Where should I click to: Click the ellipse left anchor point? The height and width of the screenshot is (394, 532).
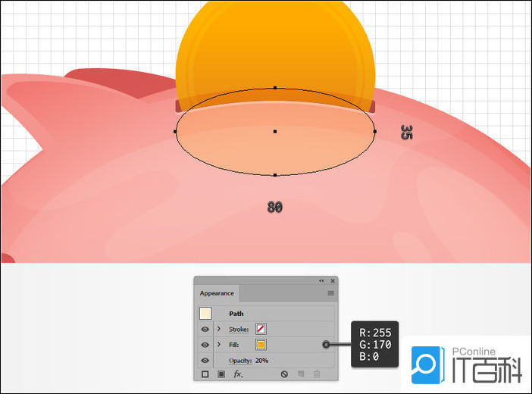point(175,131)
